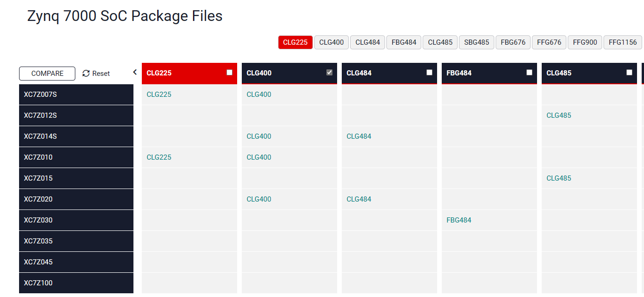
Task: Select the SBG485 package tab
Action: point(477,42)
